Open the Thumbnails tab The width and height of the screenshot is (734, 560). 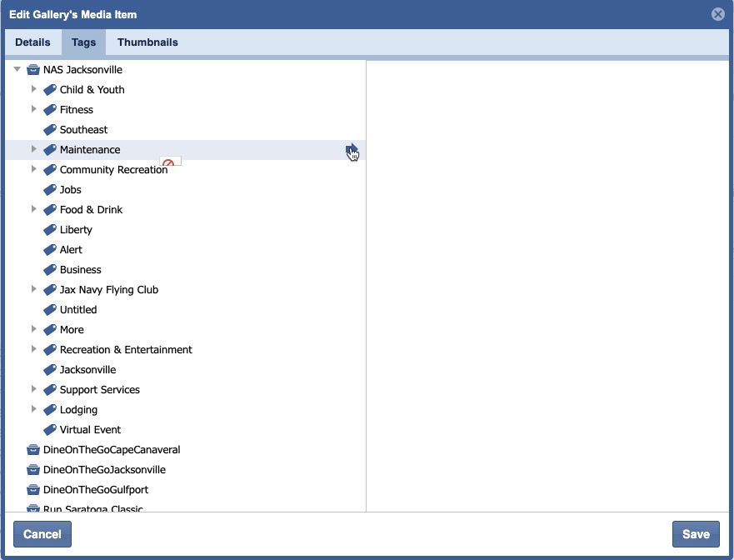pos(147,42)
